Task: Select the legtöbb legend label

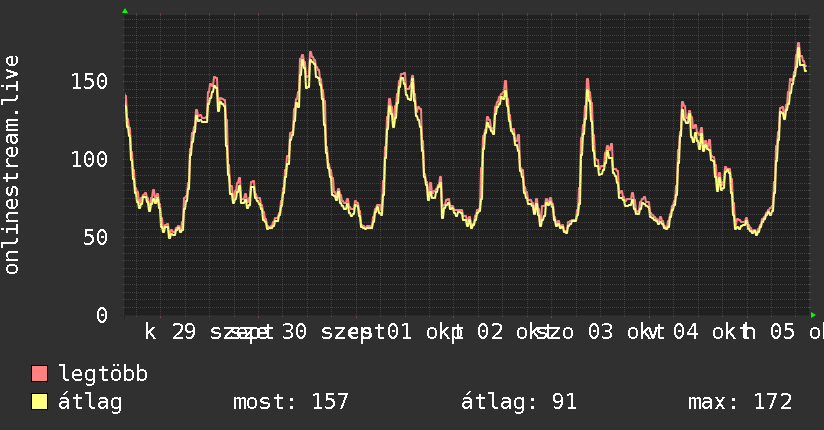Action: pos(103,374)
